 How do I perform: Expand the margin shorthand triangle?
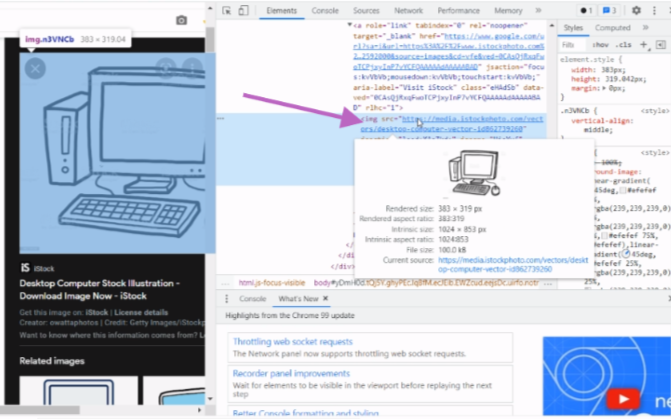click(x=604, y=89)
